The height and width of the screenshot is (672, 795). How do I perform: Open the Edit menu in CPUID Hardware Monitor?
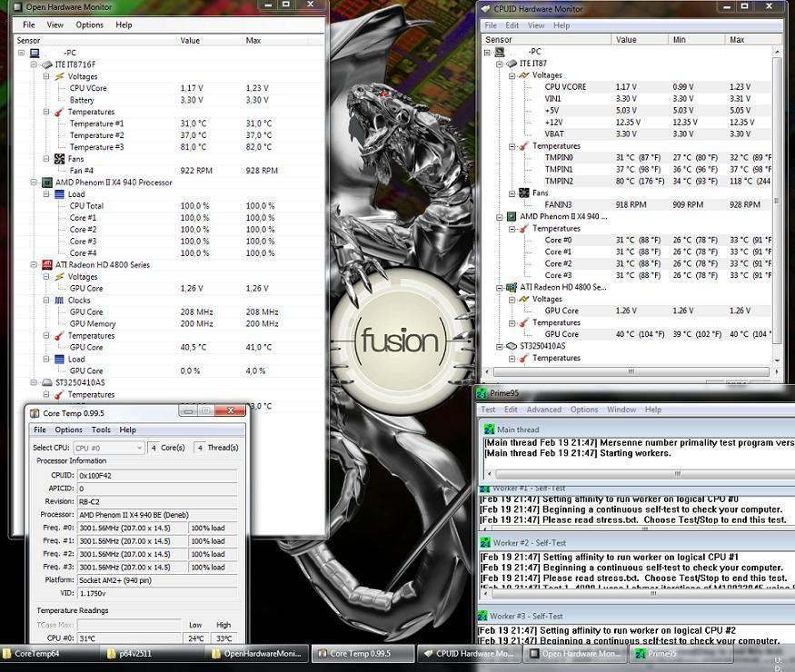(512, 25)
